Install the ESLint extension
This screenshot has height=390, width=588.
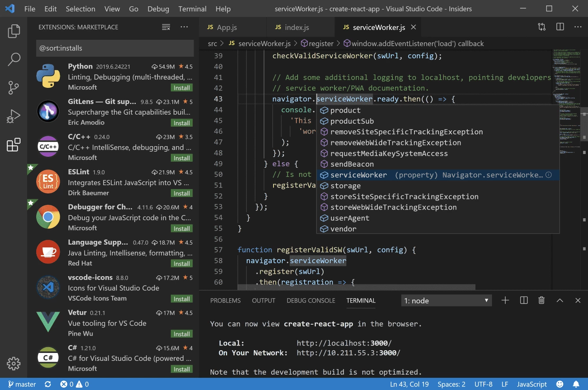[181, 193]
